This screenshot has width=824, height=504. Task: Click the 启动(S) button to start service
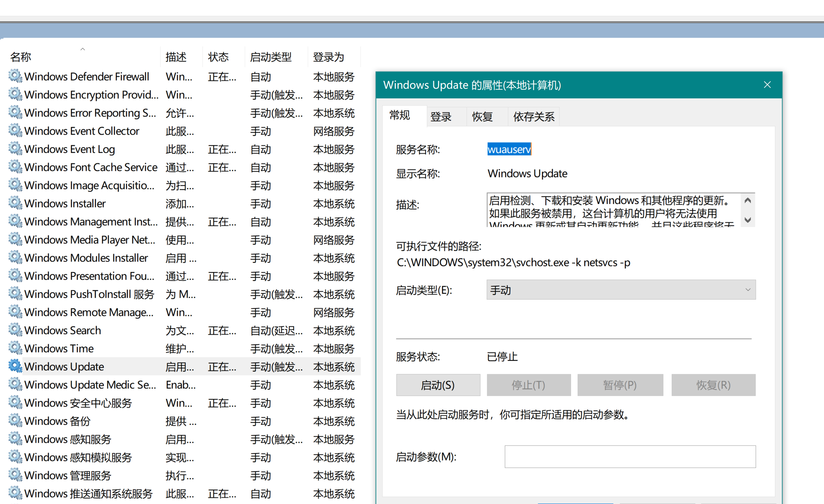point(438,385)
